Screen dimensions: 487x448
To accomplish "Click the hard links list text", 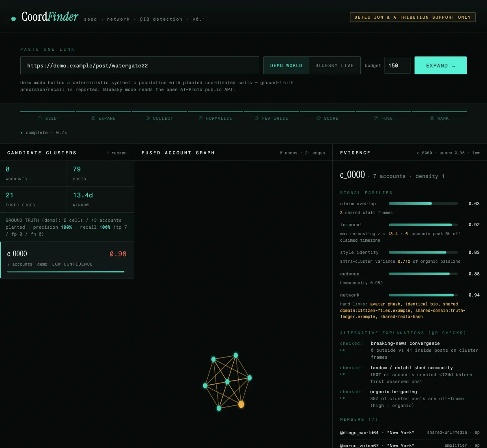I will [403, 310].
